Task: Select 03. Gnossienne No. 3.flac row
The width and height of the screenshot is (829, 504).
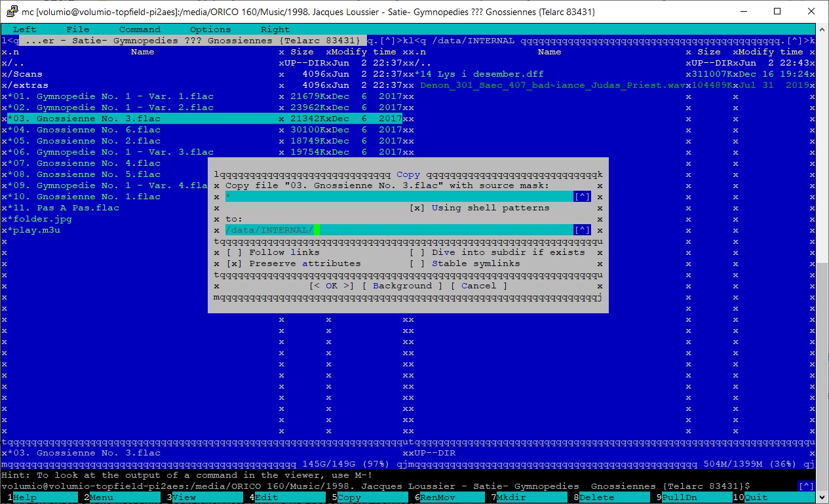Action: (x=204, y=119)
